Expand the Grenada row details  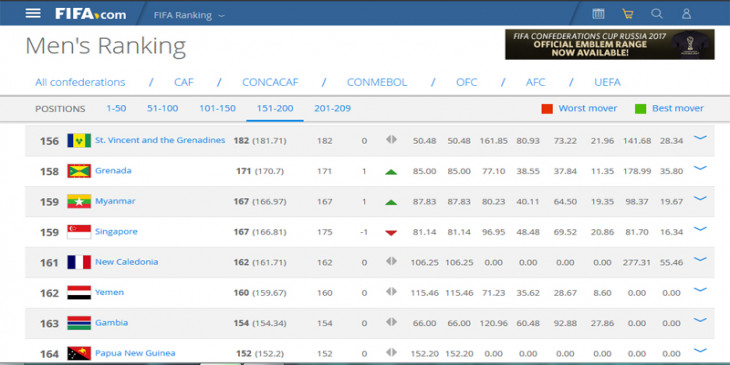700,168
